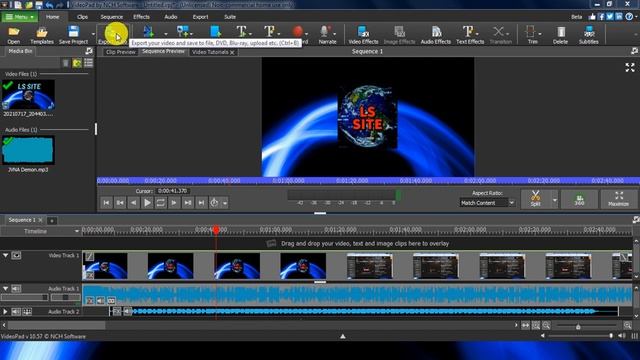640x360 pixels.
Task: Expand Audio Track 2 triangle
Action: point(5,311)
